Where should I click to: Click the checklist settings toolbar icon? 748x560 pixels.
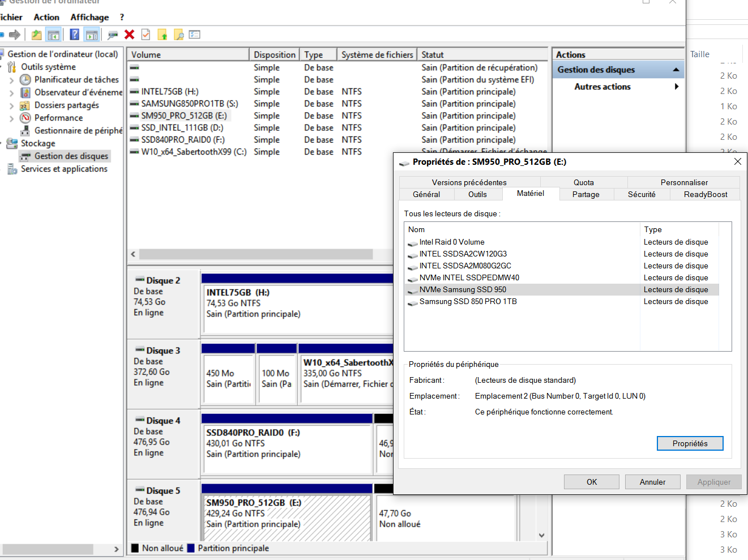pos(195,35)
